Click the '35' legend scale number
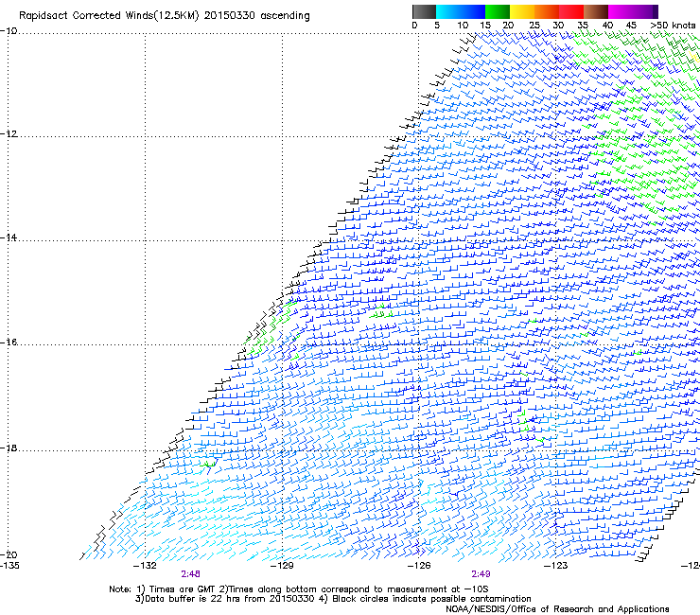The image size is (700, 615). [x=583, y=25]
